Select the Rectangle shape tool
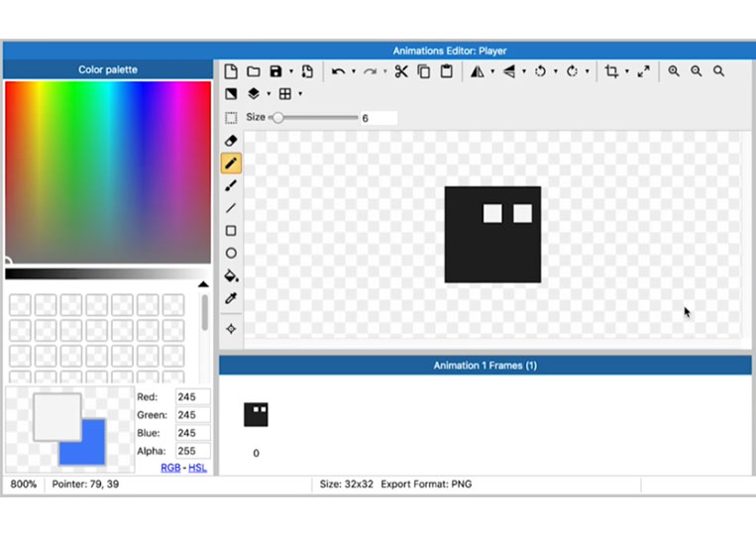 tap(231, 231)
